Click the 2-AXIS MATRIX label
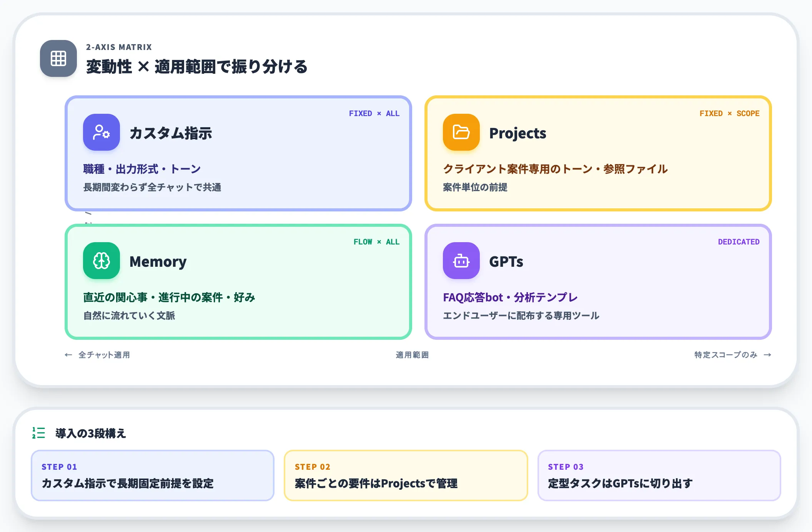Screen dimensions: 812x532 pyautogui.click(x=119, y=47)
